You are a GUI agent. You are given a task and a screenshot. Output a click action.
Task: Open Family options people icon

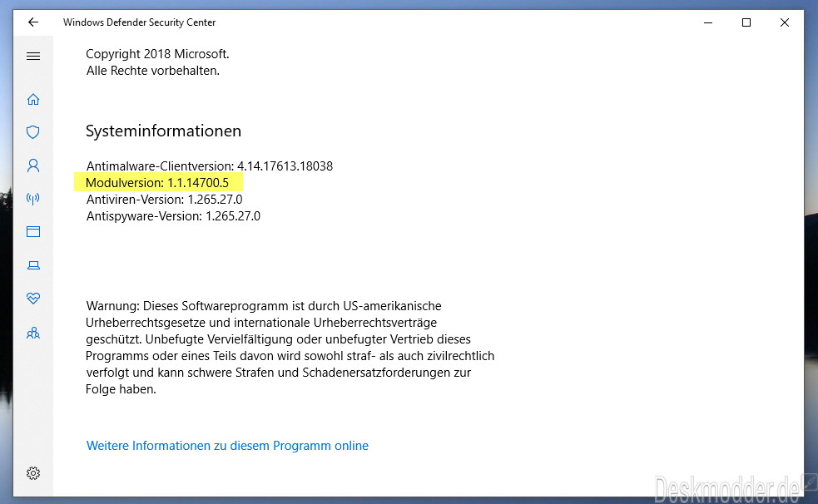(33, 333)
